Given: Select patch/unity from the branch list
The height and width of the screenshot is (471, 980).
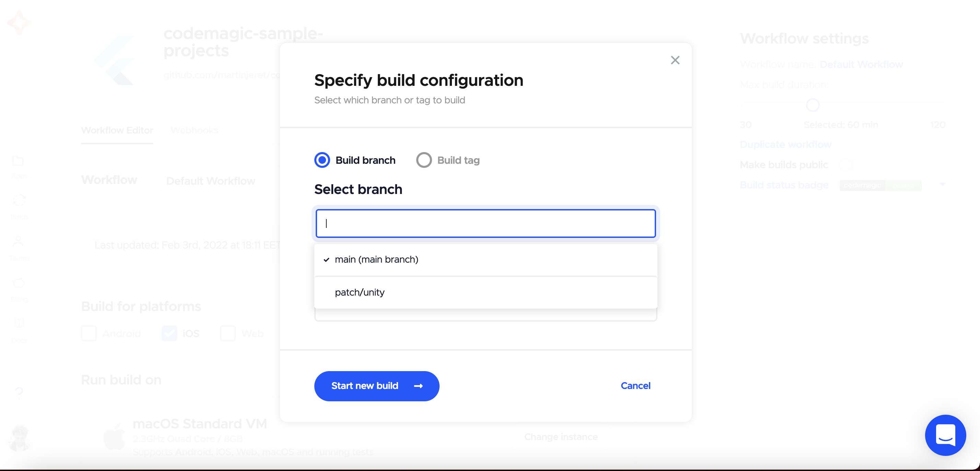Looking at the screenshot, I should (x=359, y=292).
